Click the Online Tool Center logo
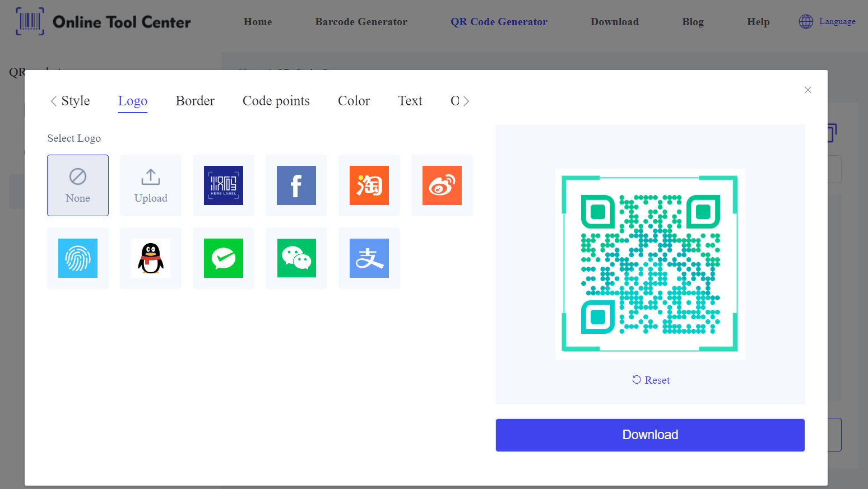 coord(104,22)
